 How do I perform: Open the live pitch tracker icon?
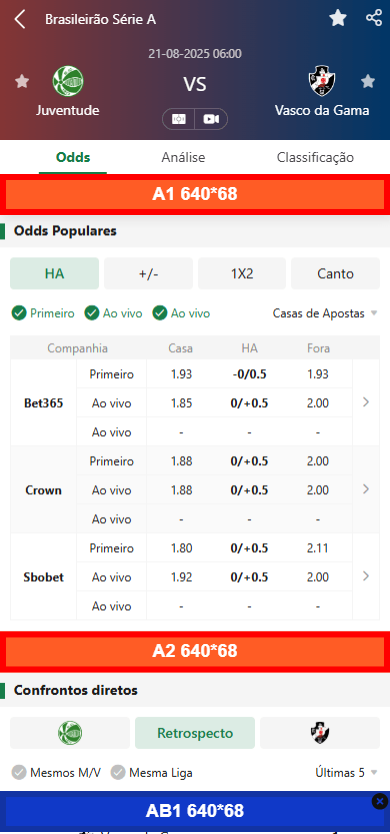point(179,119)
